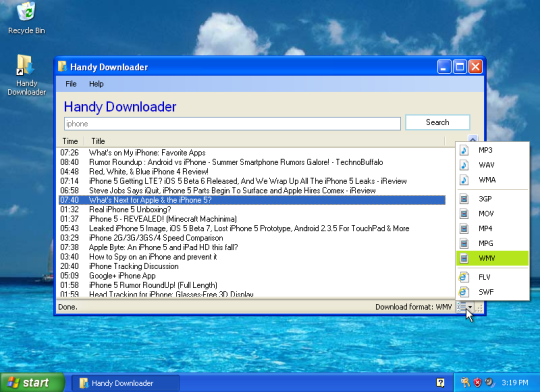540x392 pixels.
Task: Select SWF format entry
Action: [492, 292]
